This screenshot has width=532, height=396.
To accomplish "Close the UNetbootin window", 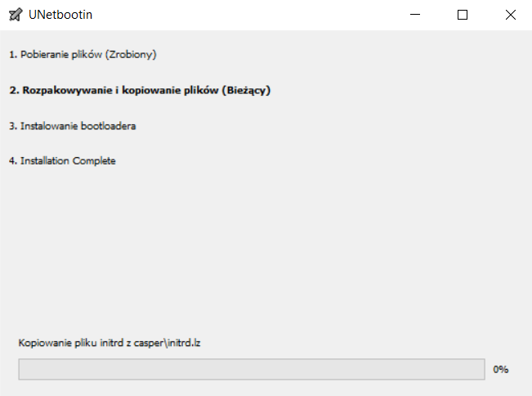I will pos(510,15).
